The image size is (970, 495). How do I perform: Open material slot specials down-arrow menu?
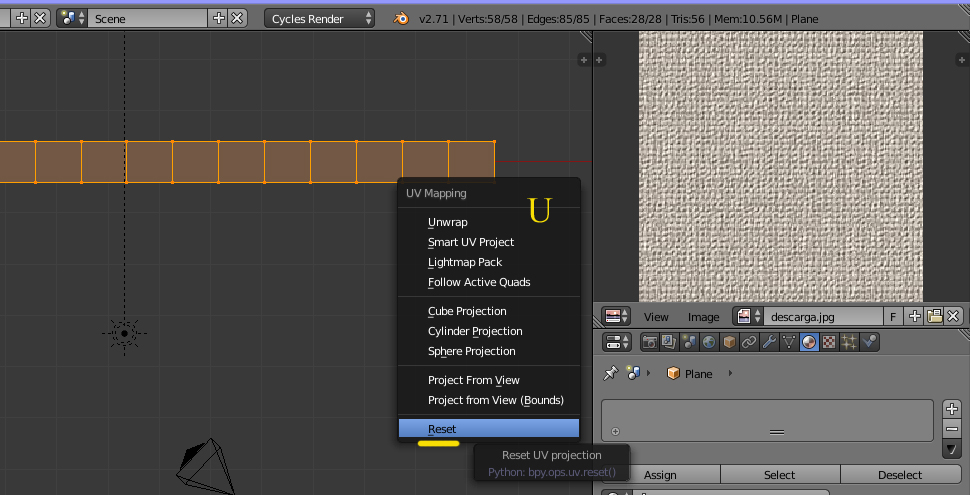(x=952, y=449)
